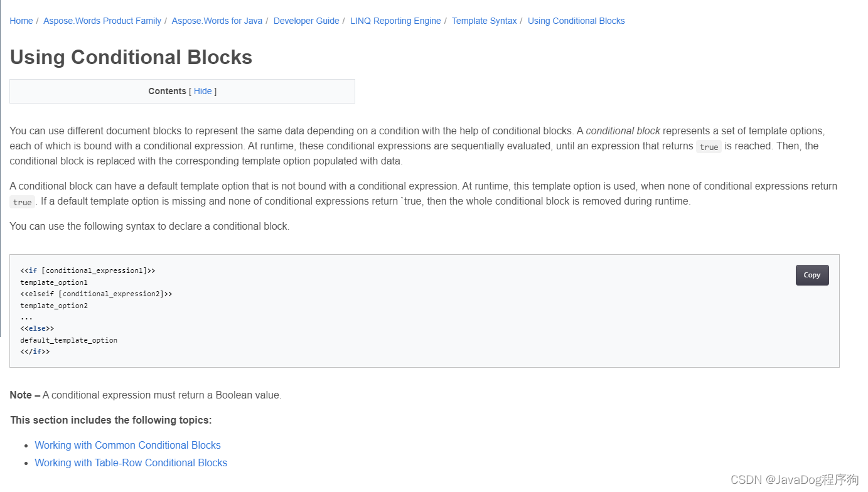Click the <<elseif [conditional_expression2]>> code line
The height and width of the screenshot is (492, 868).
coord(96,294)
